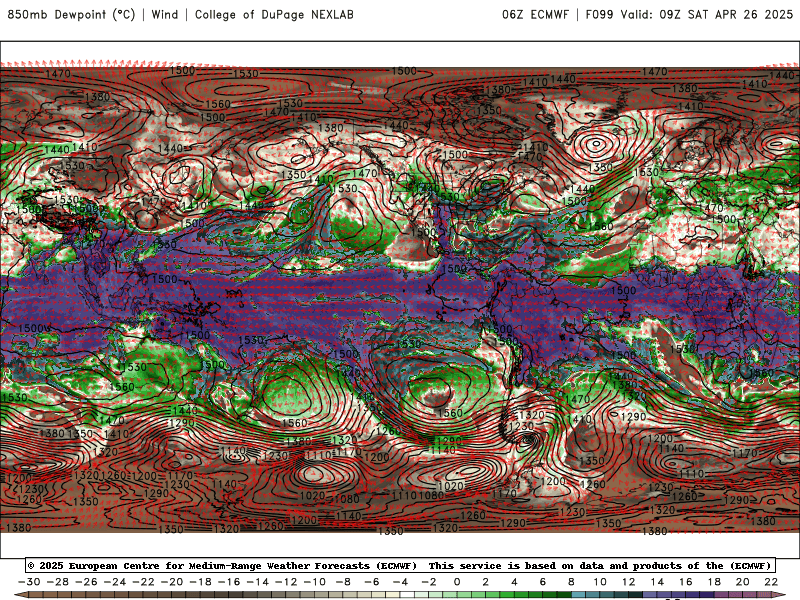Image resolution: width=800 pixels, height=600 pixels.
Task: Click the "College of DuPage NEXLAB" text
Action: pos(274,15)
